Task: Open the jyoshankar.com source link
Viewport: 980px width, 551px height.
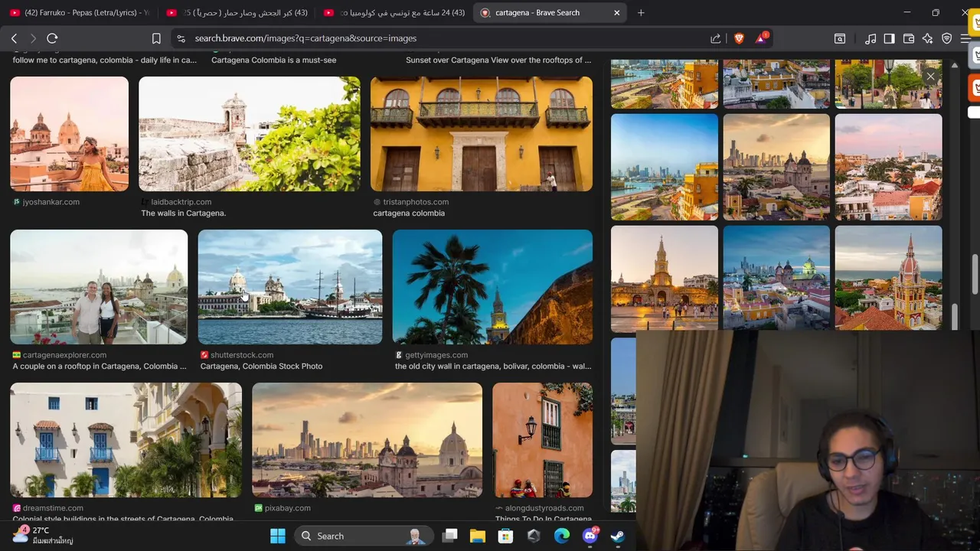Action: pyautogui.click(x=51, y=202)
